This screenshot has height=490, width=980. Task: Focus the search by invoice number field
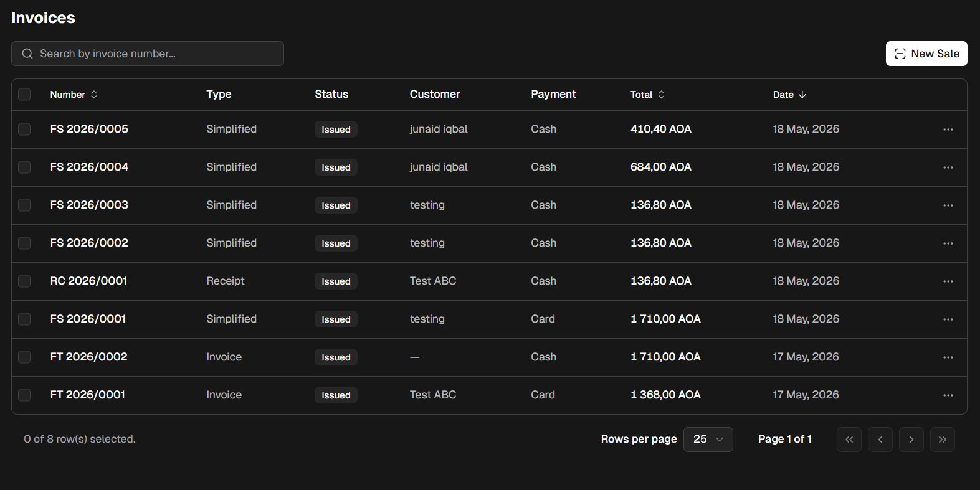148,54
